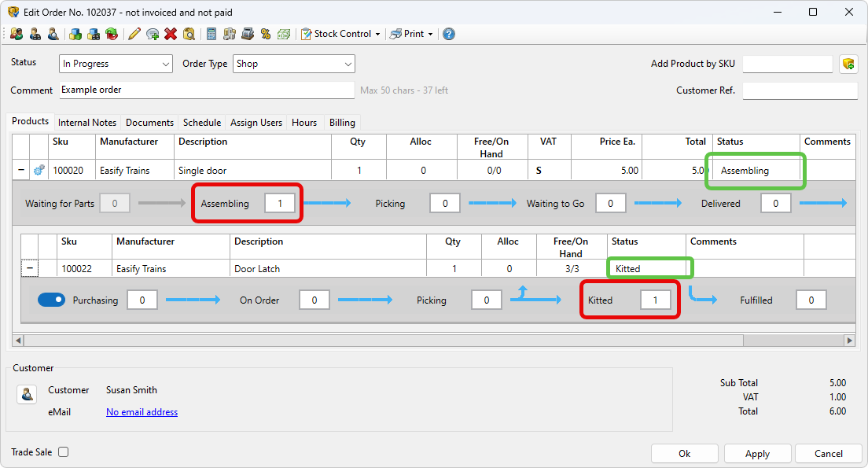Click the Add Product by SKU icon button

(x=848, y=64)
